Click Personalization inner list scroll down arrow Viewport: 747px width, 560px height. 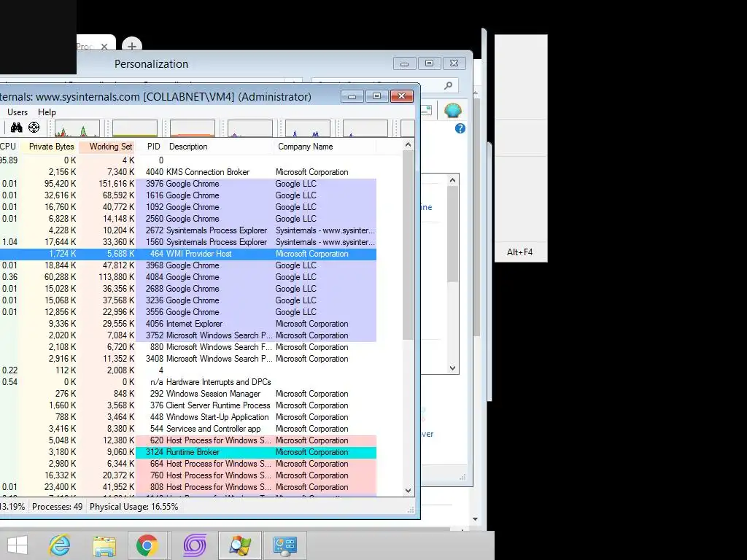452,368
